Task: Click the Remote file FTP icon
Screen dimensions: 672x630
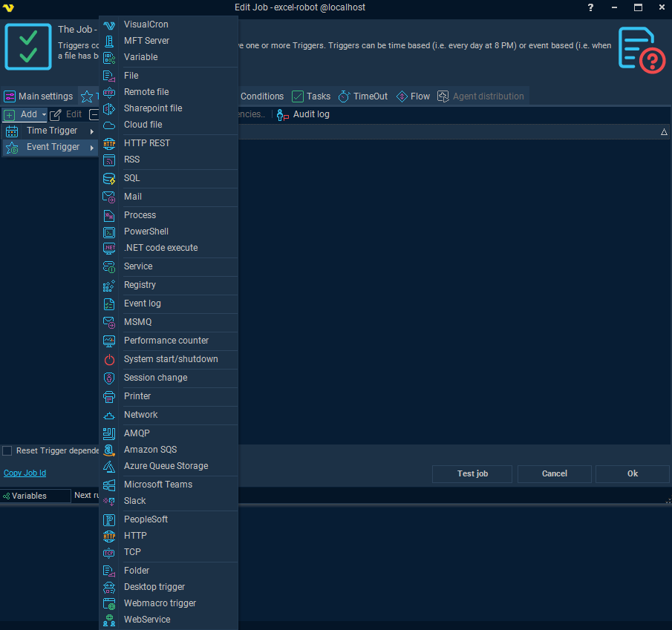Action: [x=109, y=92]
